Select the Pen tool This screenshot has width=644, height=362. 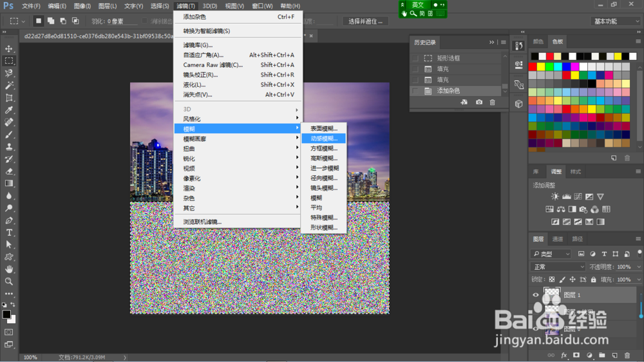pyautogui.click(x=8, y=220)
